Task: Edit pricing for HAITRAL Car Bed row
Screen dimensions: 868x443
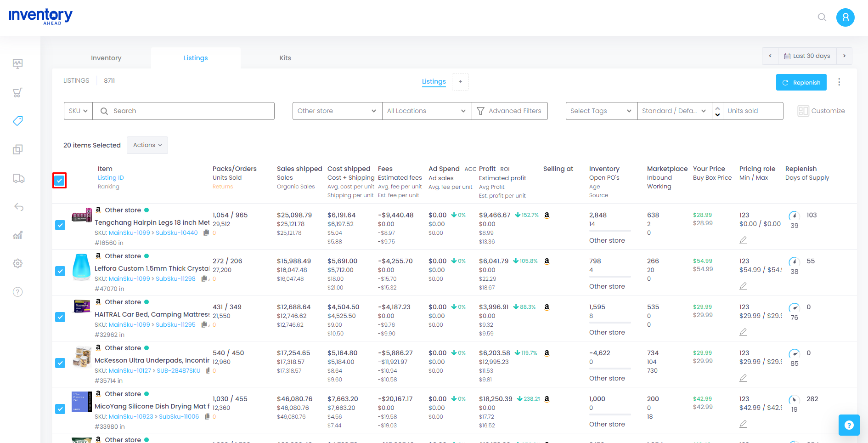Action: 743,332
